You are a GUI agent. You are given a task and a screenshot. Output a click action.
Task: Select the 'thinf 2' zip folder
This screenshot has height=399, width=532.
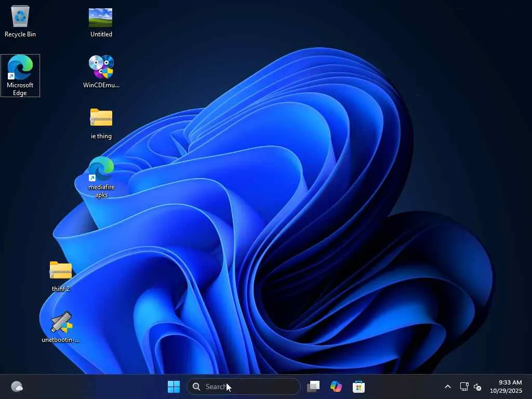(x=61, y=270)
